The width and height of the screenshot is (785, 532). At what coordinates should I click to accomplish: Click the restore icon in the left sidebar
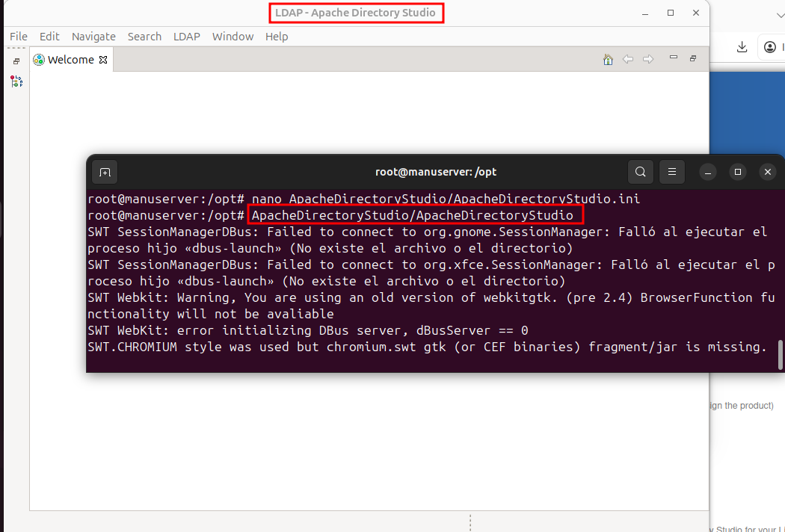coord(16,61)
